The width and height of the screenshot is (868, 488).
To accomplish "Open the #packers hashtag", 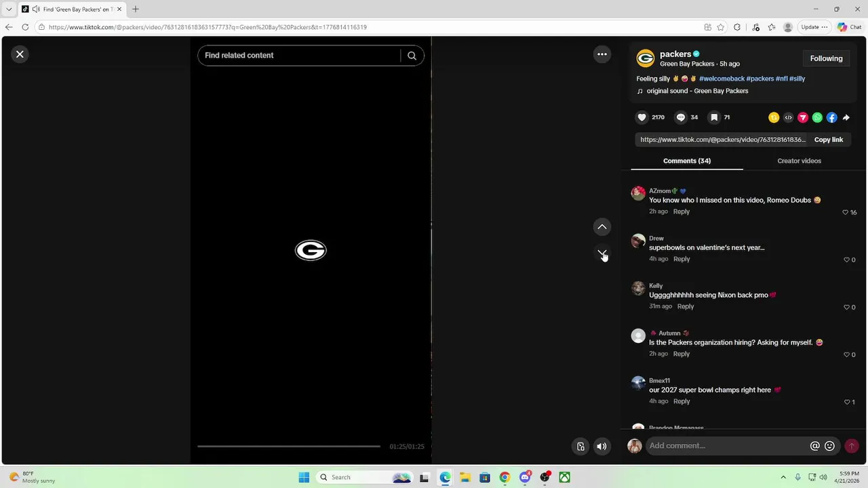I will click(x=760, y=79).
